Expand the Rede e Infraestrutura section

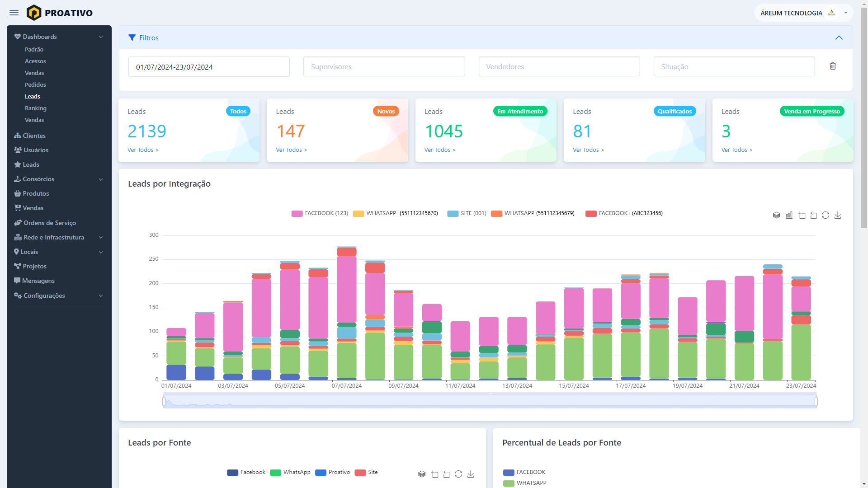(x=59, y=237)
